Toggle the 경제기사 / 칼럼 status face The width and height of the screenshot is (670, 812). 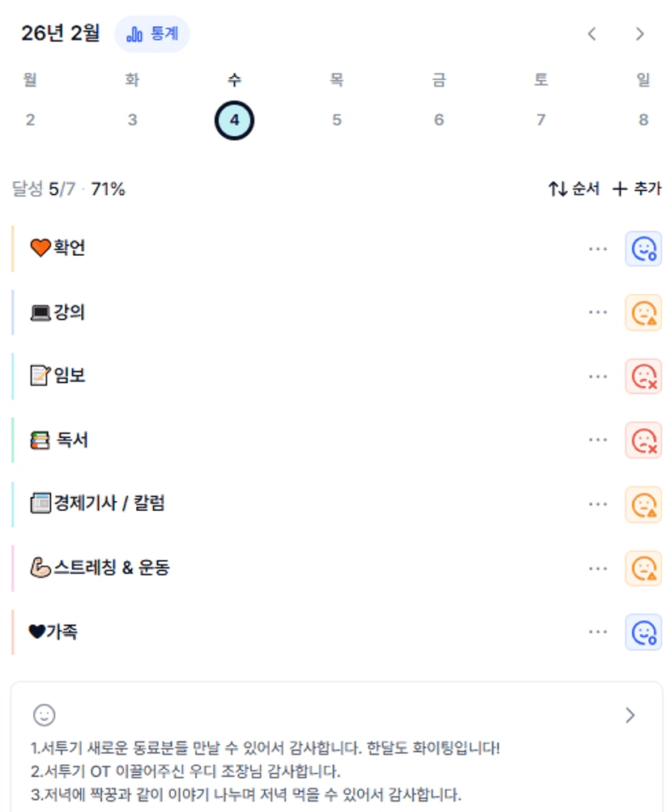[643, 504]
